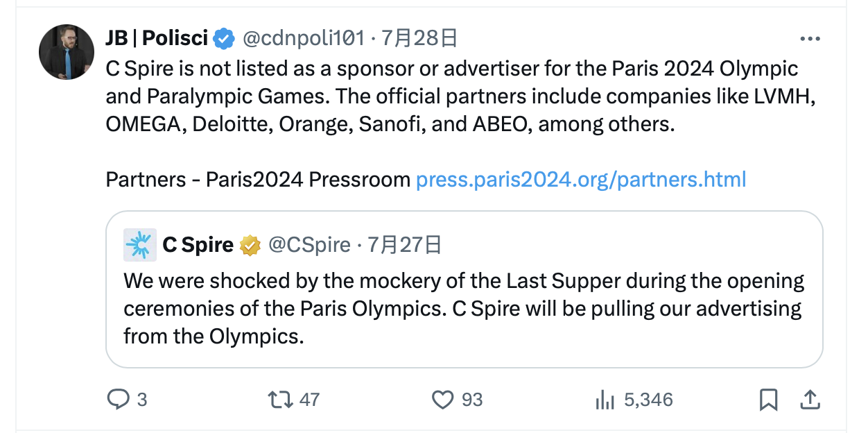Click the C Spire logo avatar
This screenshot has height=433, width=868.
click(140, 245)
